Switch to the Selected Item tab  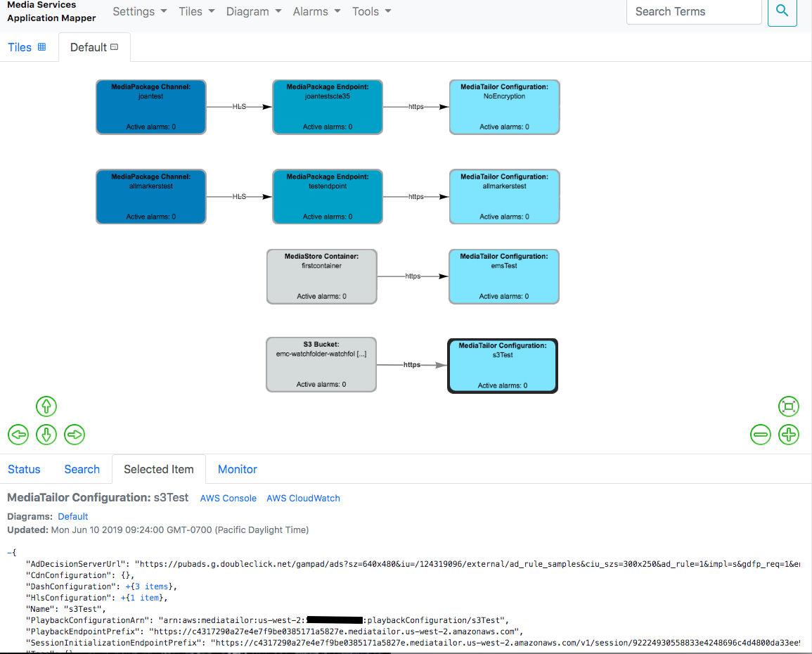(158, 469)
